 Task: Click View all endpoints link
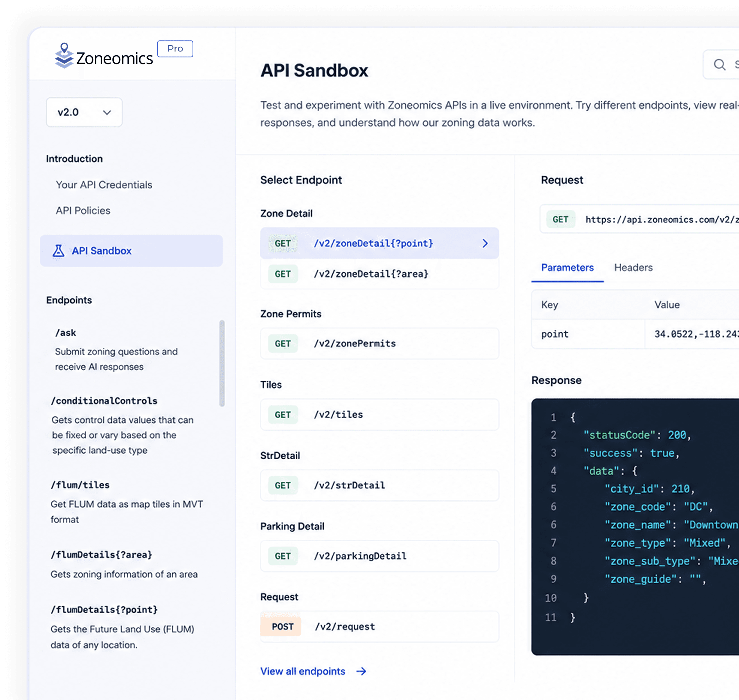303,672
